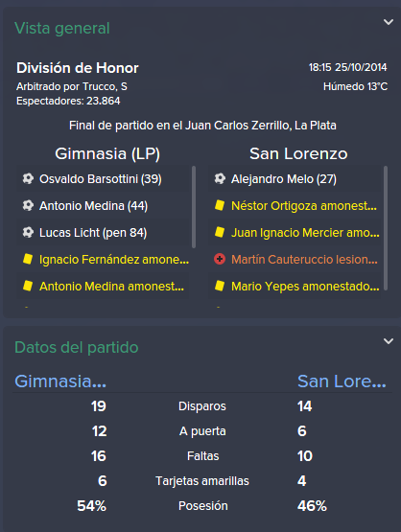Click goal icon beside Alejandro Melo
401x532 pixels.
click(220, 178)
